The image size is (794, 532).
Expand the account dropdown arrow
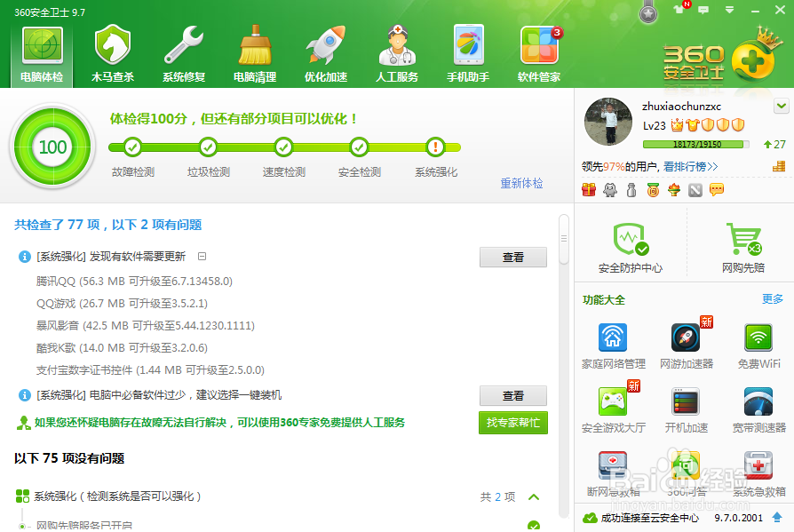782,106
